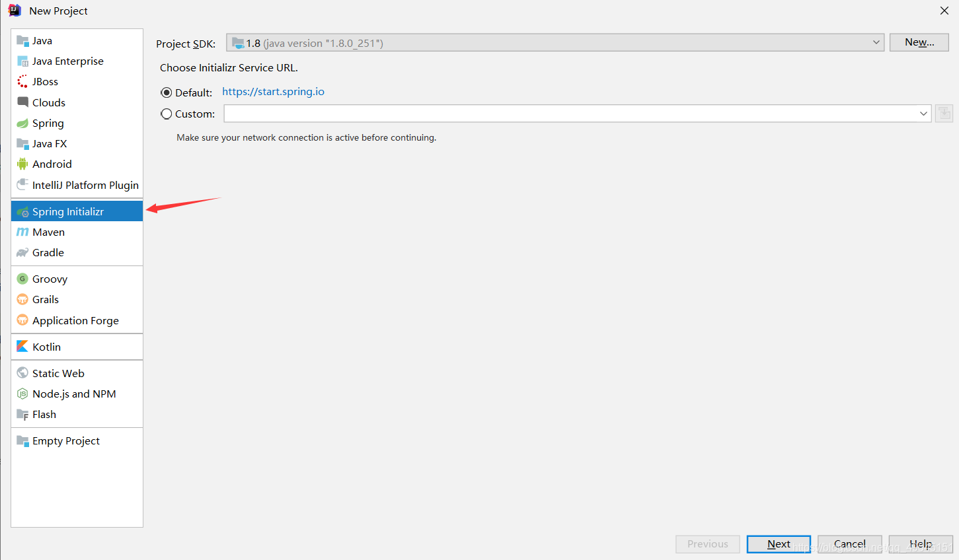Open the Project SDK dropdown

coord(555,43)
